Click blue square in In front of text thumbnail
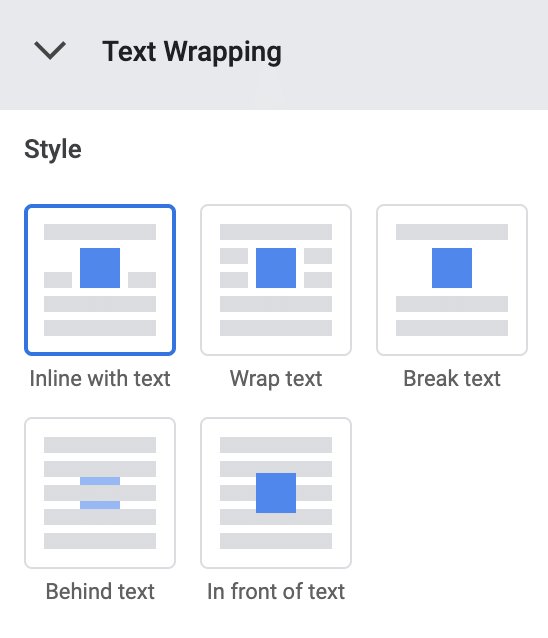This screenshot has height=638, width=548. [x=276, y=493]
